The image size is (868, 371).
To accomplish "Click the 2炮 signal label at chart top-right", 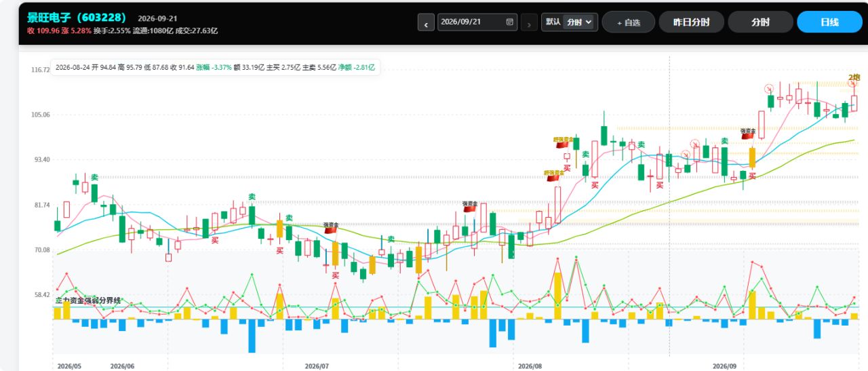I will [x=854, y=77].
